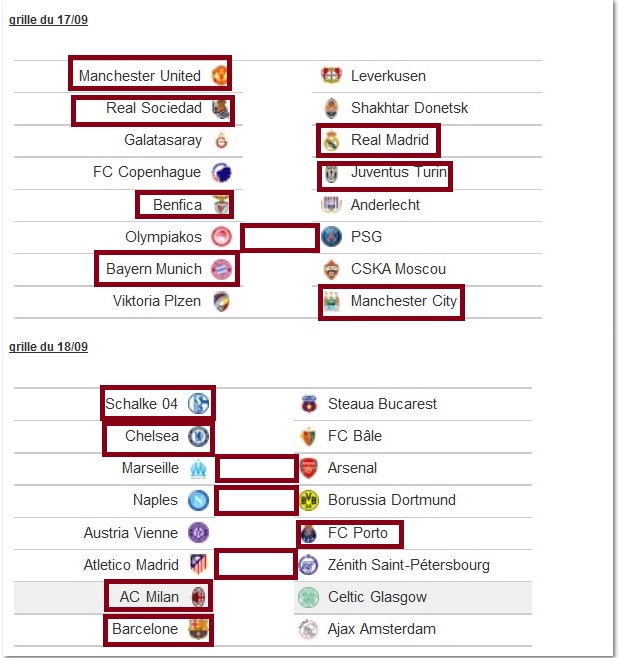Click the PSG round crest

coord(331,237)
